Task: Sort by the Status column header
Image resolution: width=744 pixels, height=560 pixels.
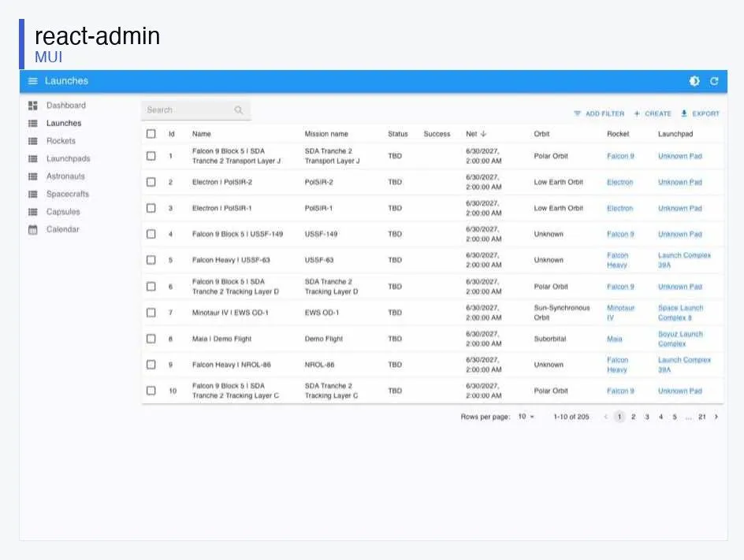Action: [x=398, y=134]
